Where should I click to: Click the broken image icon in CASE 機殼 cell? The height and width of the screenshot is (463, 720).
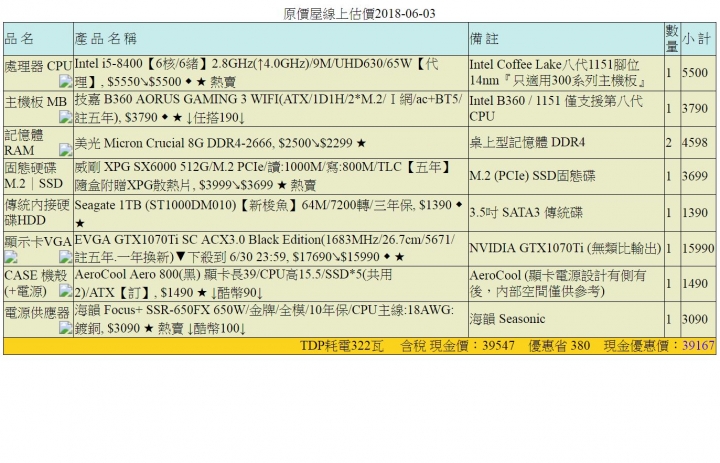(65, 291)
